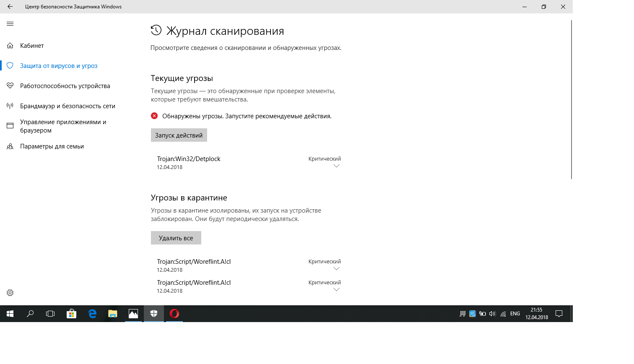634x364 pixels.
Task: Click the firewall network antenna icon
Action: 10,106
